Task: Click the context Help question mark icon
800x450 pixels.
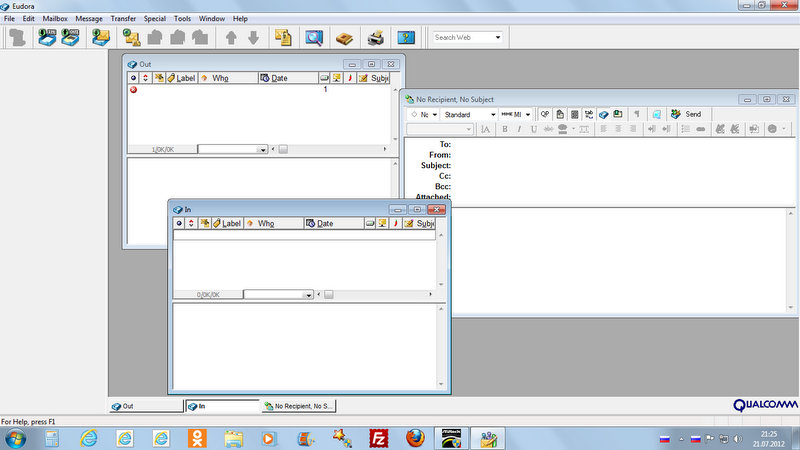Action: tap(406, 37)
